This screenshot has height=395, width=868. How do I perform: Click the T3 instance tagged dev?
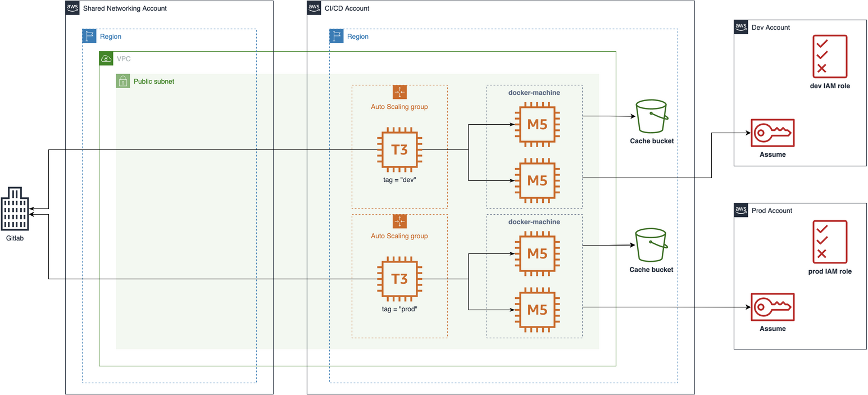(399, 150)
